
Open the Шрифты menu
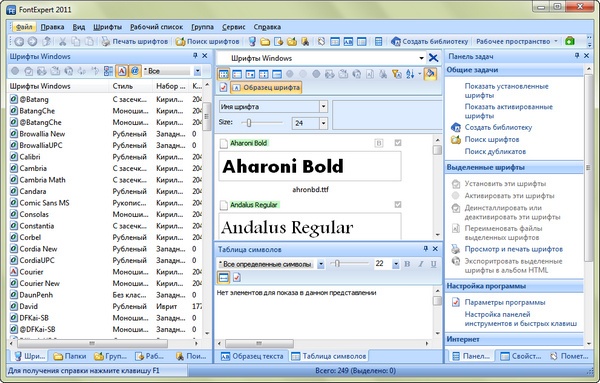pyautogui.click(x=108, y=27)
